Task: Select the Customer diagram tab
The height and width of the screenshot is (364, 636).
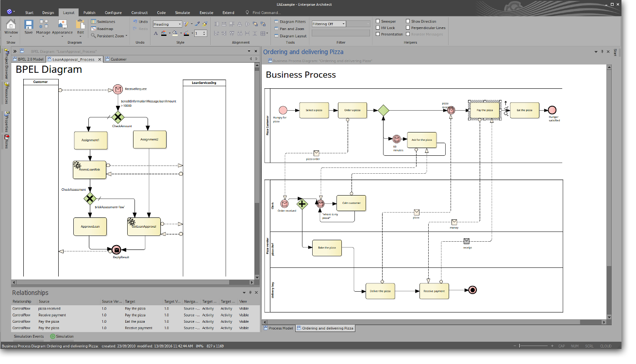Action: coord(118,59)
